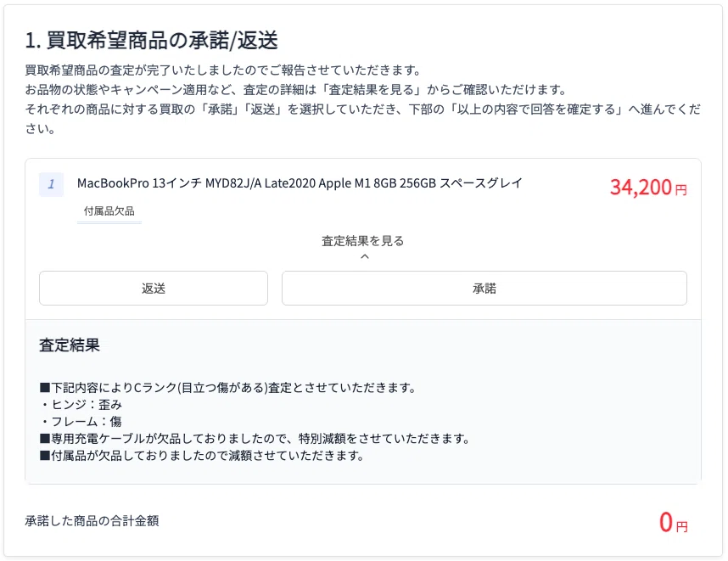This screenshot has width=728, height=561.
Task: Click the ヒンジ：歪み line
Action: point(81,405)
